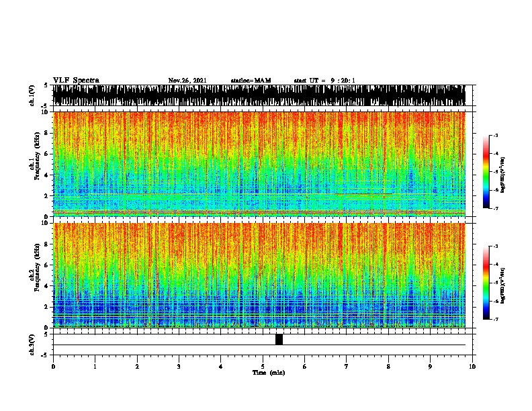
Task: Click the "-5" tick on ch.3(V) axis
Action: point(46,355)
